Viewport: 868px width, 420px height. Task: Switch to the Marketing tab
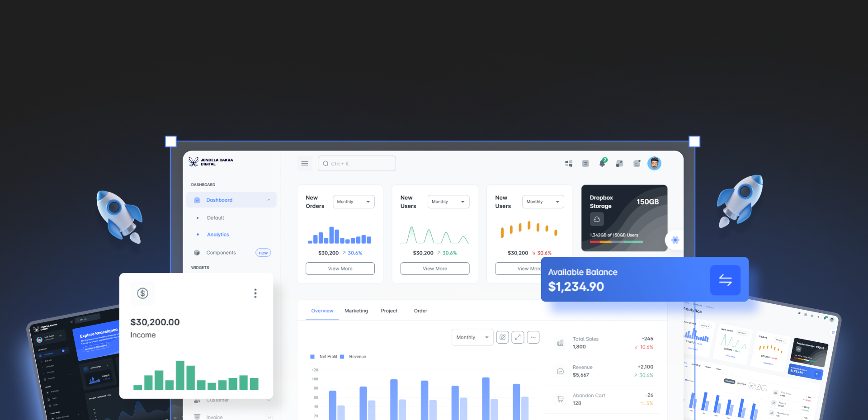(356, 311)
